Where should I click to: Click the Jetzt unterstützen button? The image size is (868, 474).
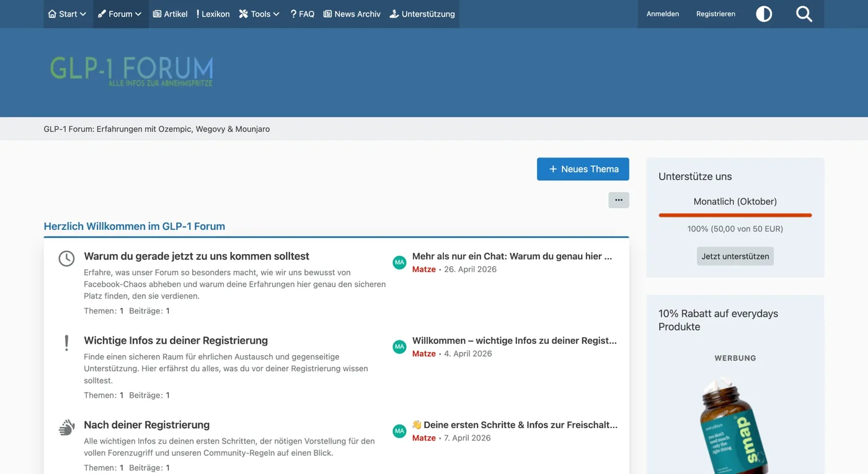click(735, 256)
